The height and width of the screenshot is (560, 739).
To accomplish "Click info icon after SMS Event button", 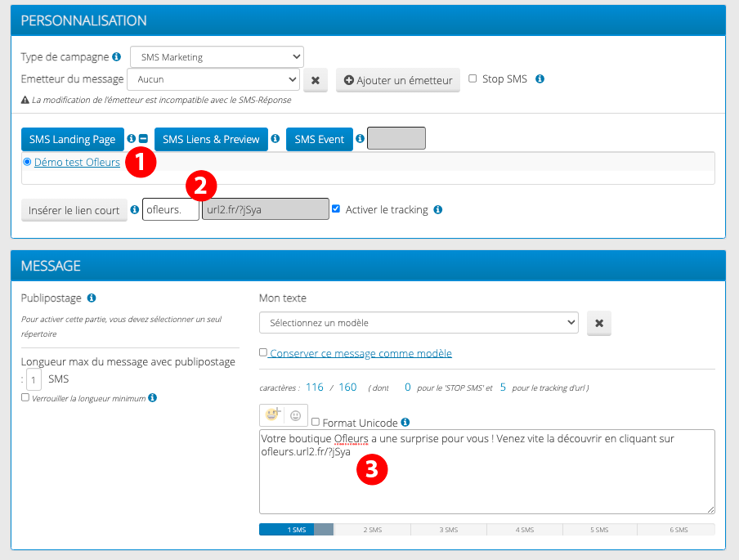I will (x=360, y=138).
